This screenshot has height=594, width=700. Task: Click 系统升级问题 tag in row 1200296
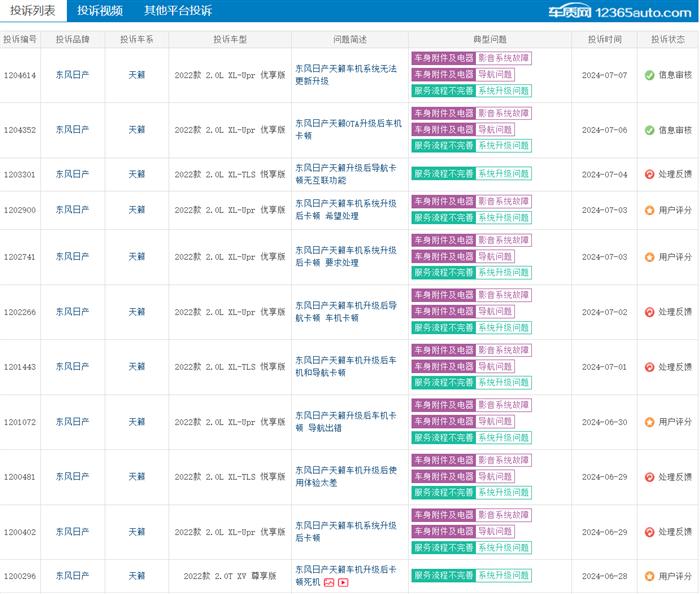[504, 576]
